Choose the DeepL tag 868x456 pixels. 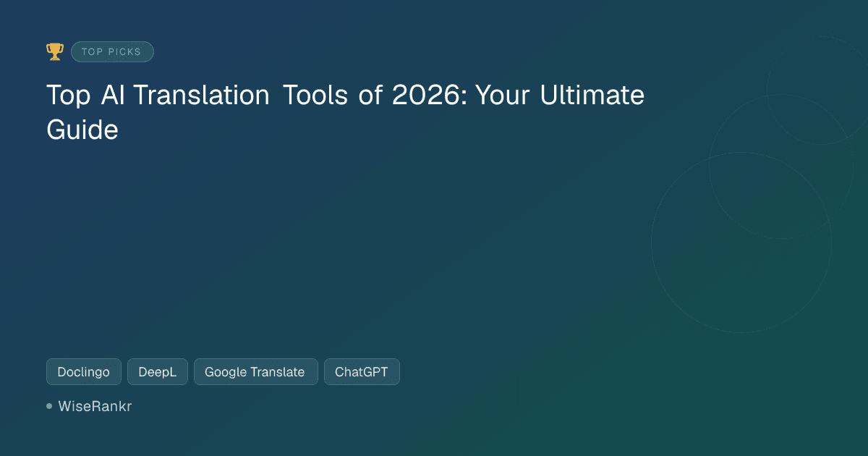tap(158, 372)
